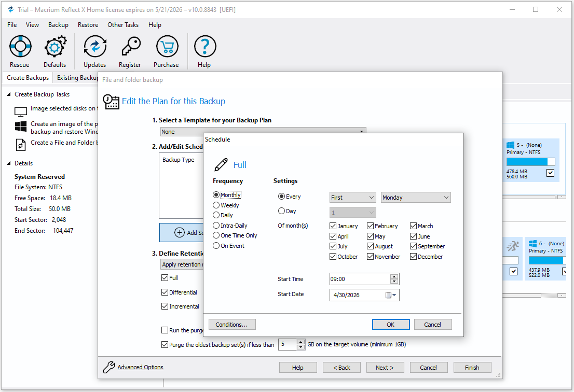Open the Conditions... button

click(x=231, y=325)
